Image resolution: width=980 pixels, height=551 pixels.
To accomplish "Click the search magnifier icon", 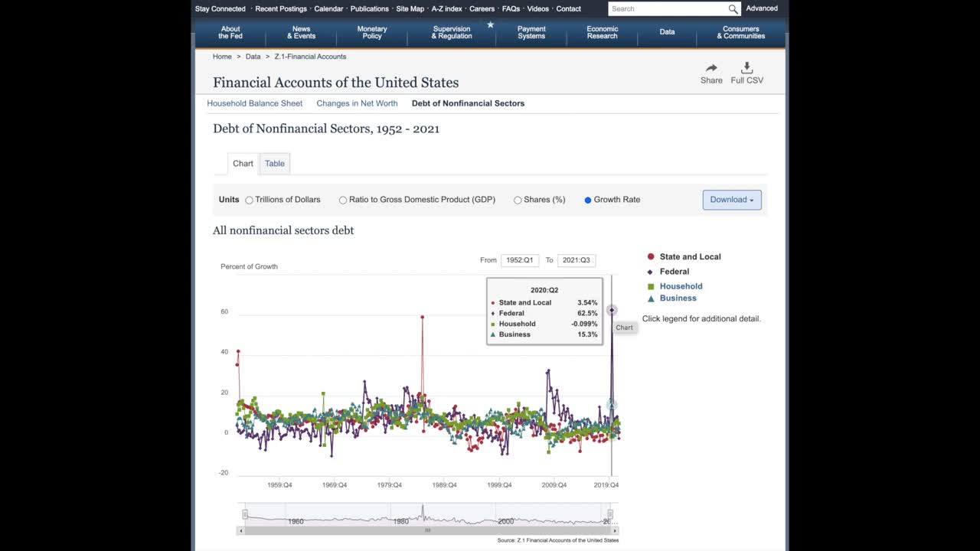I will coord(733,9).
